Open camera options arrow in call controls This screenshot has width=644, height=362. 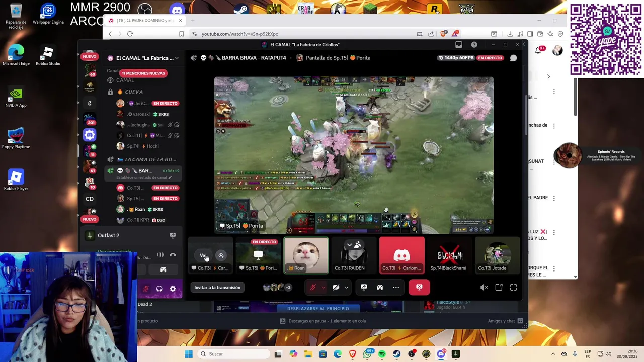[346, 288]
